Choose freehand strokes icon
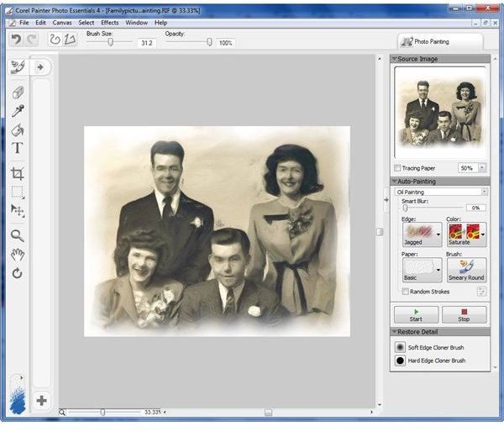The width and height of the screenshot is (504, 432). tap(55, 40)
